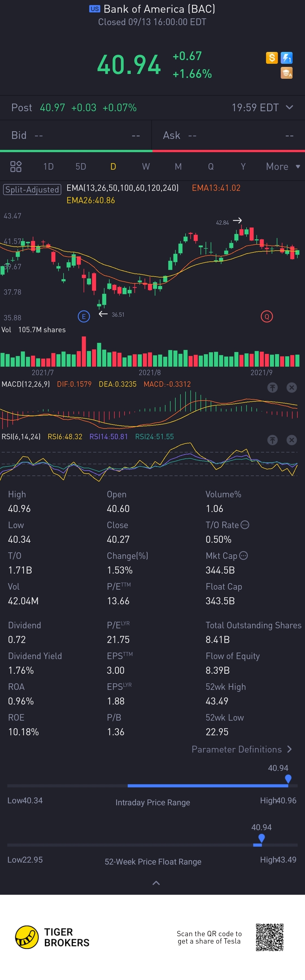Pin the MACD indicator to top

272,387
